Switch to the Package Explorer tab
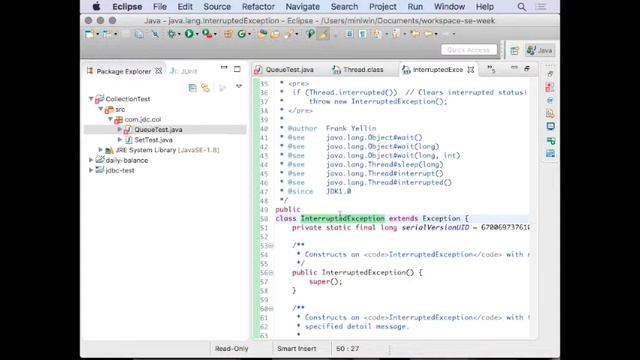 [x=124, y=71]
